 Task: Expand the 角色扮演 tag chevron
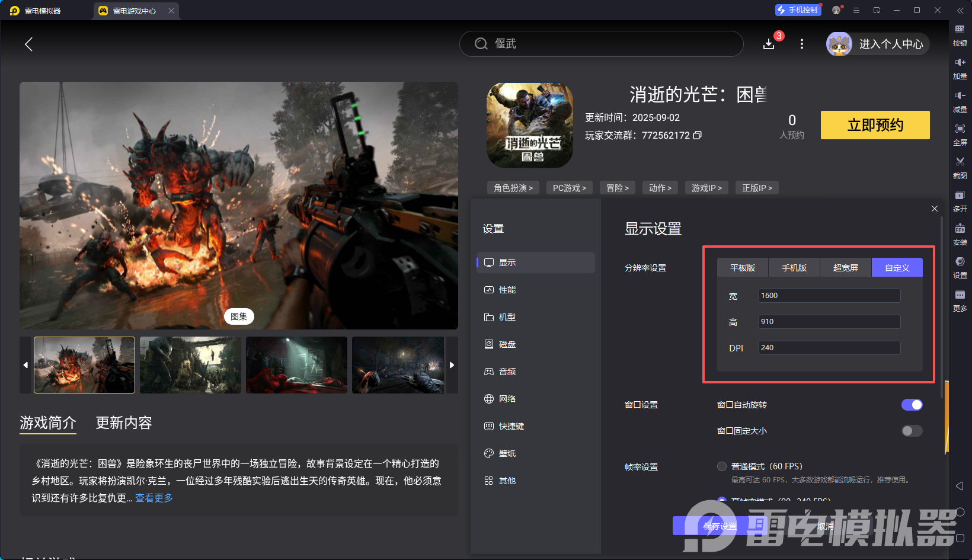(513, 188)
